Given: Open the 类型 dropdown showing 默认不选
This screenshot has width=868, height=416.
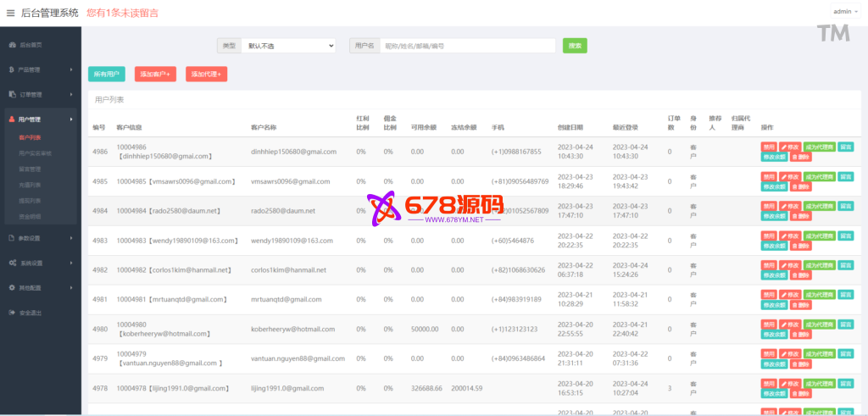Looking at the screenshot, I should (288, 46).
